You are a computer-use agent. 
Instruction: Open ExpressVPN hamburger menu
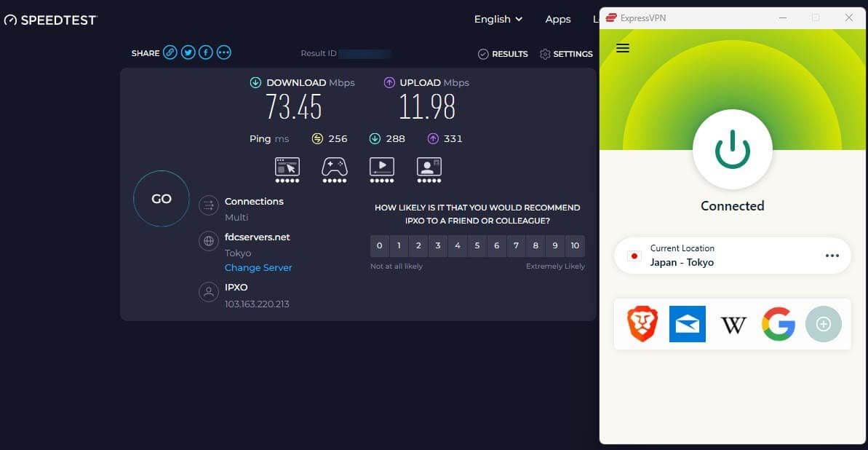click(623, 48)
